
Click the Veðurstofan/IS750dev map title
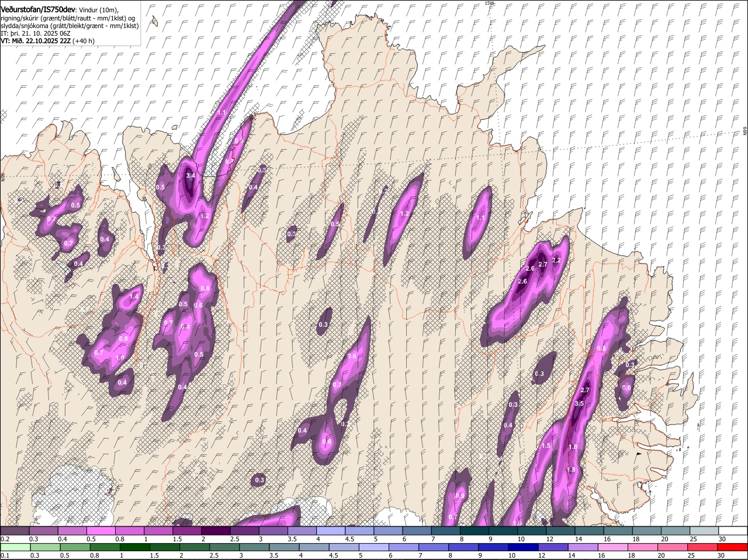coord(38,9)
